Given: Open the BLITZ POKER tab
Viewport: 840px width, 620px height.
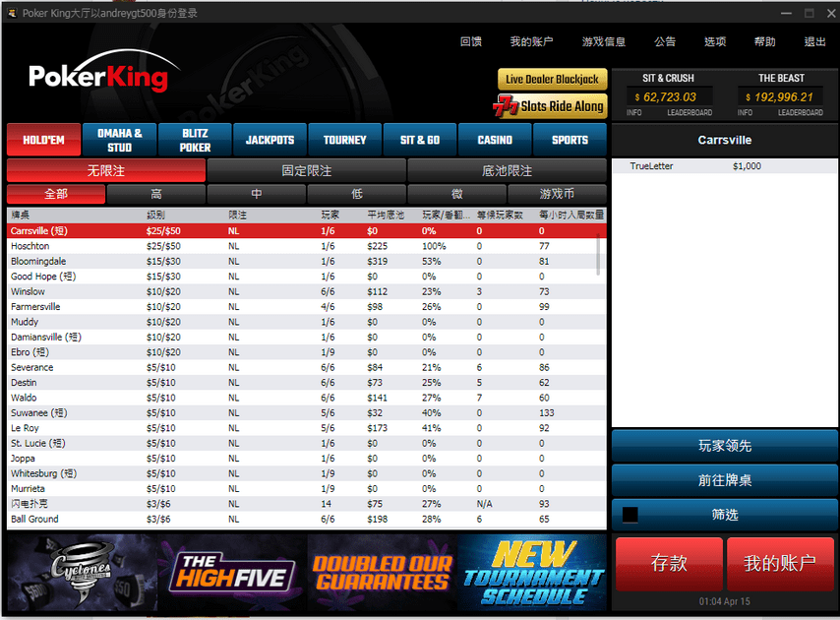Looking at the screenshot, I should 195,140.
